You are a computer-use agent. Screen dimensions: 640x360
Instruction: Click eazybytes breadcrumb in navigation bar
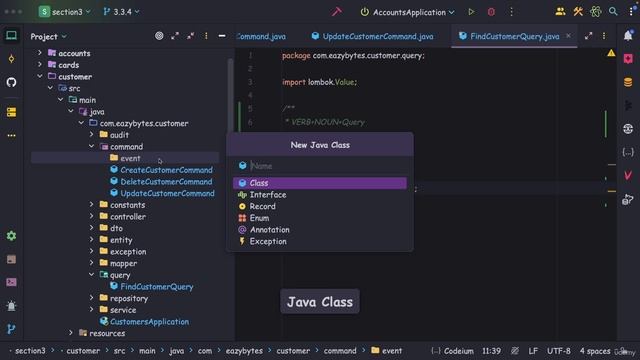(244, 351)
